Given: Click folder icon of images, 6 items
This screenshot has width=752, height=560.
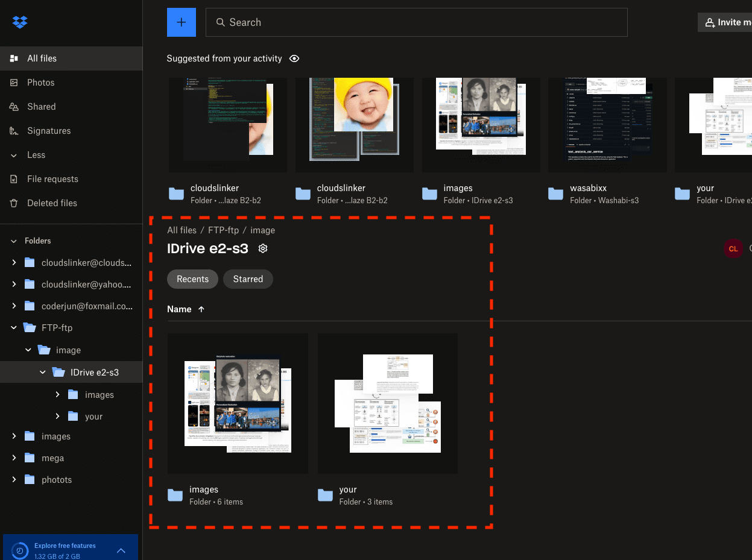Looking at the screenshot, I should coord(175,496).
